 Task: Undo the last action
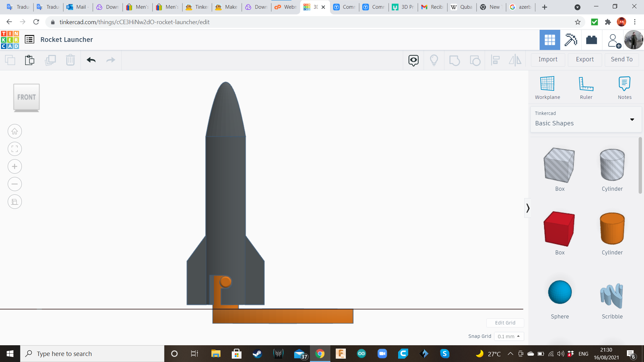[91, 60]
